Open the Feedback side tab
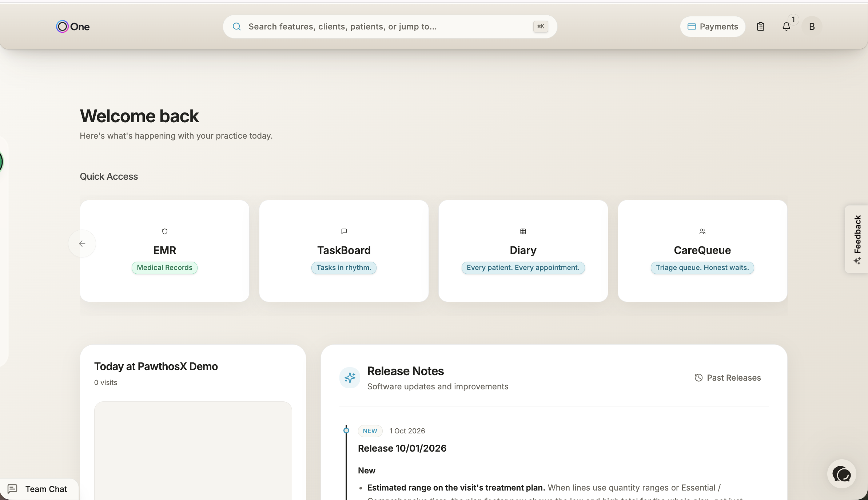This screenshot has height=500, width=868. tap(857, 239)
